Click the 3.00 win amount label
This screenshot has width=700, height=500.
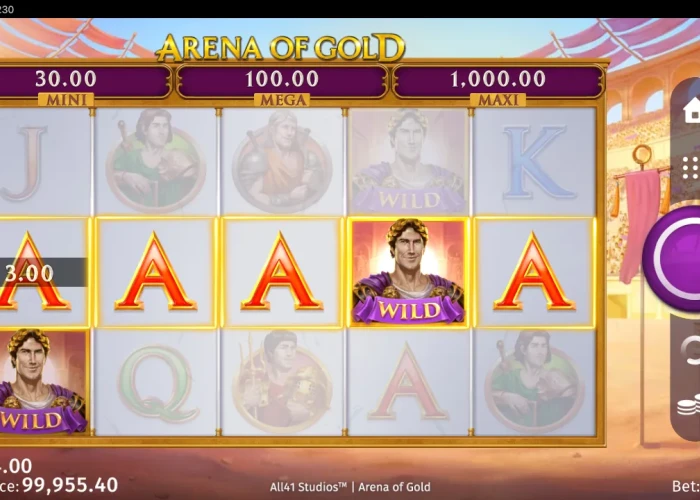point(29,273)
